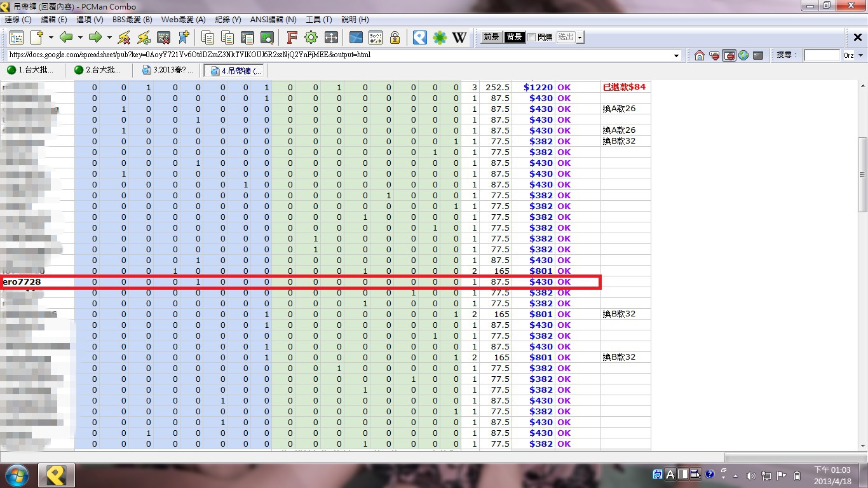Click the find/search screen icon
The height and width of the screenshot is (488, 868).
coord(267,37)
